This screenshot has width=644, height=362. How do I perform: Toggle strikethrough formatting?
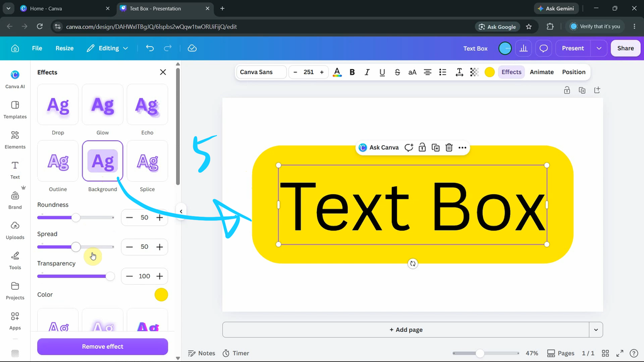tap(397, 72)
